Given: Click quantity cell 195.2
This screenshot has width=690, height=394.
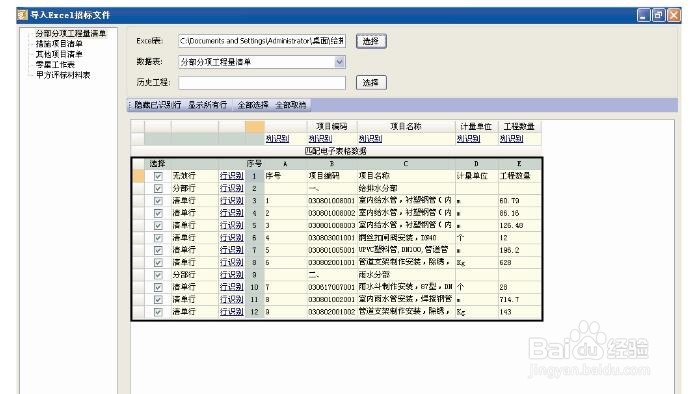Looking at the screenshot, I should pos(519,250).
